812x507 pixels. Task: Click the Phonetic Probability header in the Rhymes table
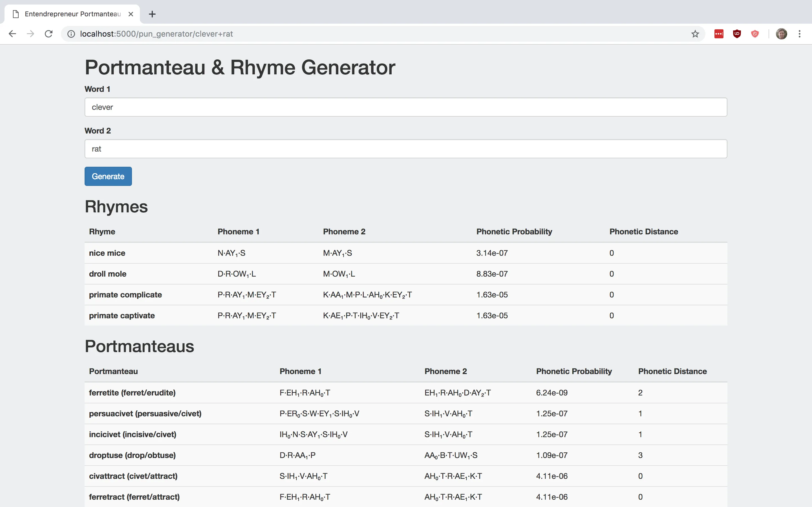click(514, 232)
